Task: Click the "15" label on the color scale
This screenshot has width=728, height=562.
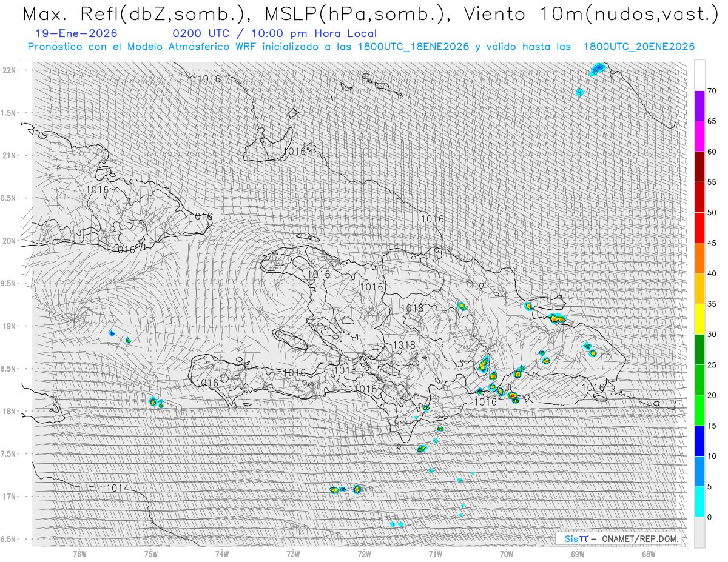Action: point(712,426)
